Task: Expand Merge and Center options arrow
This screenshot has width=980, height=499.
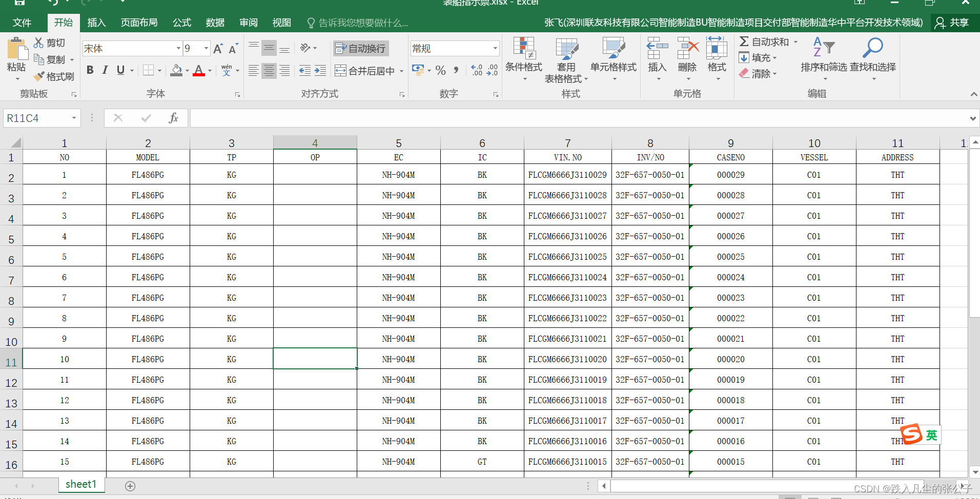Action: (x=401, y=71)
